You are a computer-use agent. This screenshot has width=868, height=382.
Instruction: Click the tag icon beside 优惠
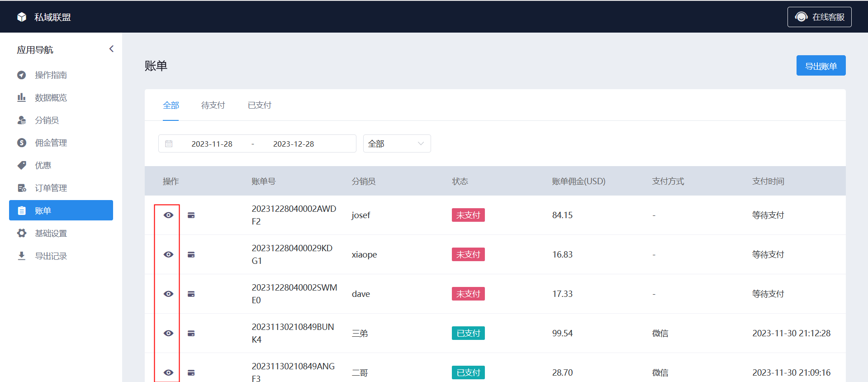22,165
